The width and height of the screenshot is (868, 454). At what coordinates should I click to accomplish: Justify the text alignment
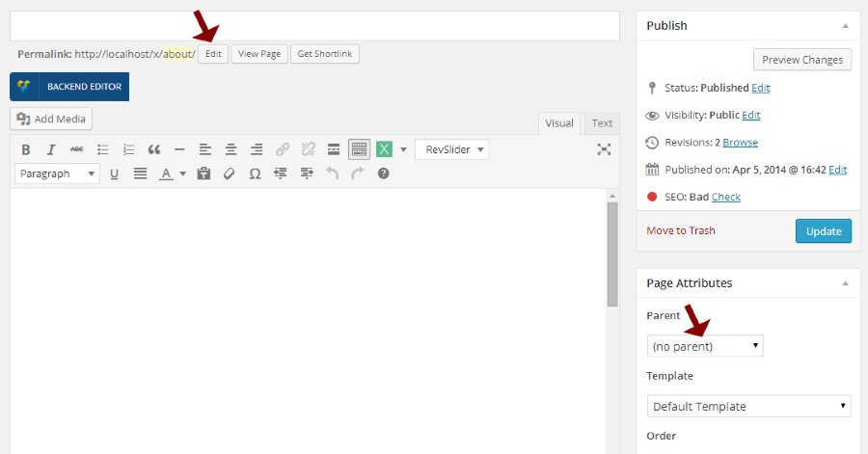click(x=140, y=174)
